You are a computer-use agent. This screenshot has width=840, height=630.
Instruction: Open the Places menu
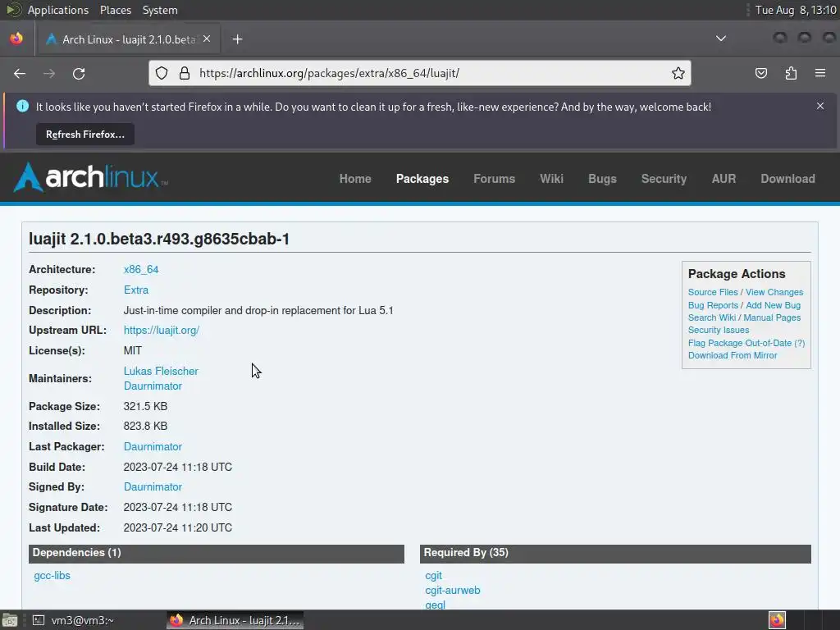click(x=116, y=10)
